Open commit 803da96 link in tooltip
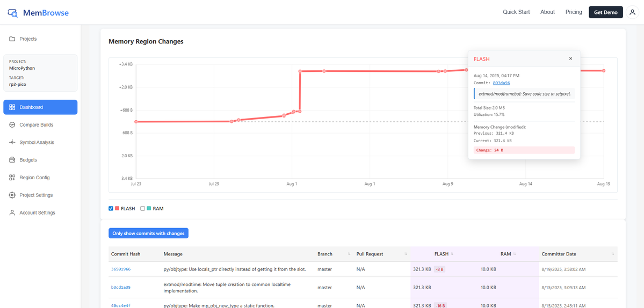Image resolution: width=644 pixels, height=308 pixels. (502, 83)
